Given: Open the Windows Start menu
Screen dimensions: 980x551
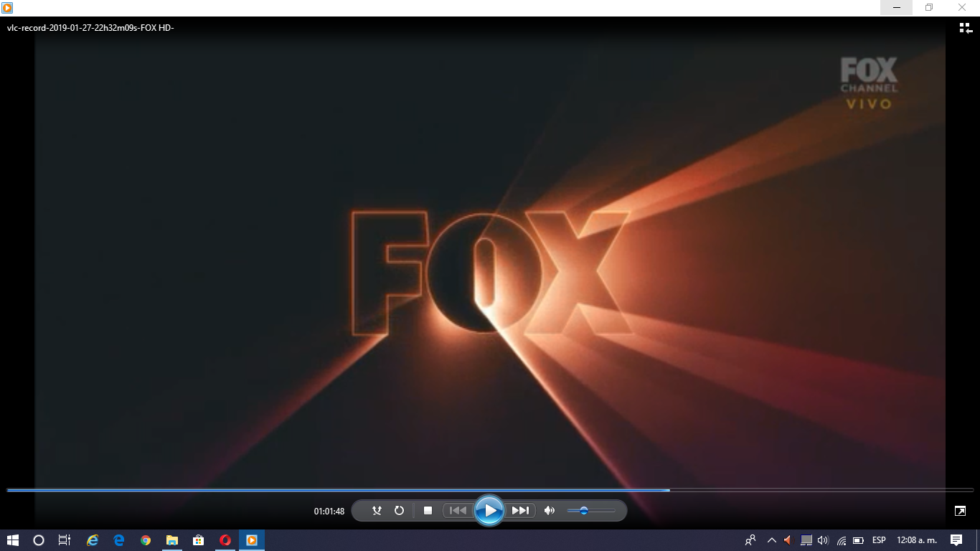Looking at the screenshot, I should (12, 540).
